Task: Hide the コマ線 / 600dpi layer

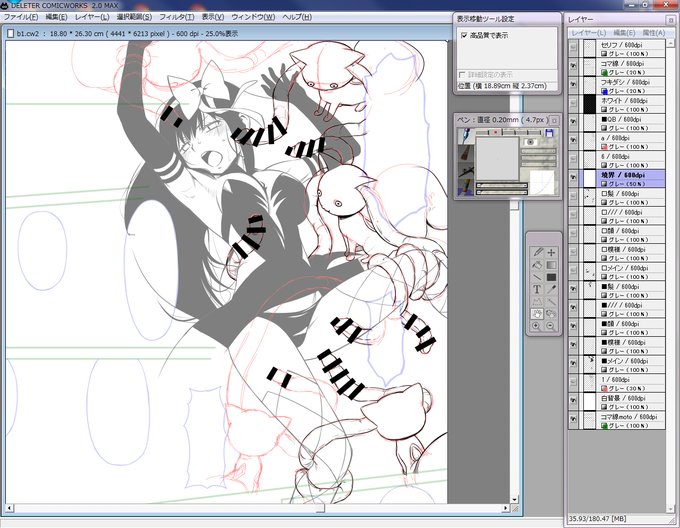Action: (x=573, y=67)
